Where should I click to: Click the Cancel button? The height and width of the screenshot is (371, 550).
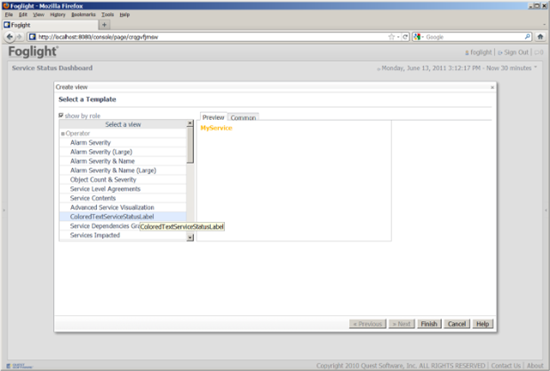pos(457,324)
